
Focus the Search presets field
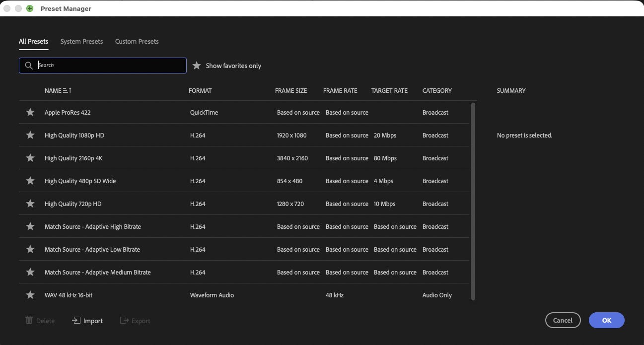[x=103, y=66]
